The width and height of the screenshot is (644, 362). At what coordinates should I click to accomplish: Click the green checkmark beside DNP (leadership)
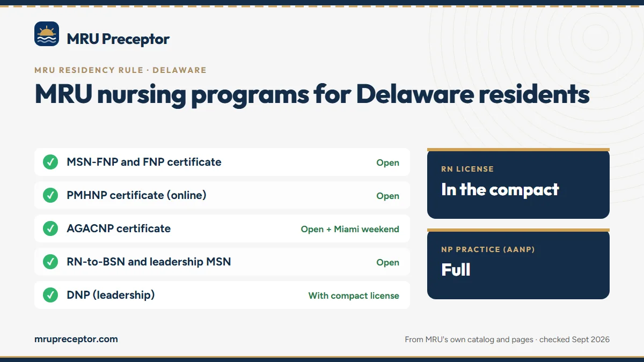pyautogui.click(x=50, y=295)
